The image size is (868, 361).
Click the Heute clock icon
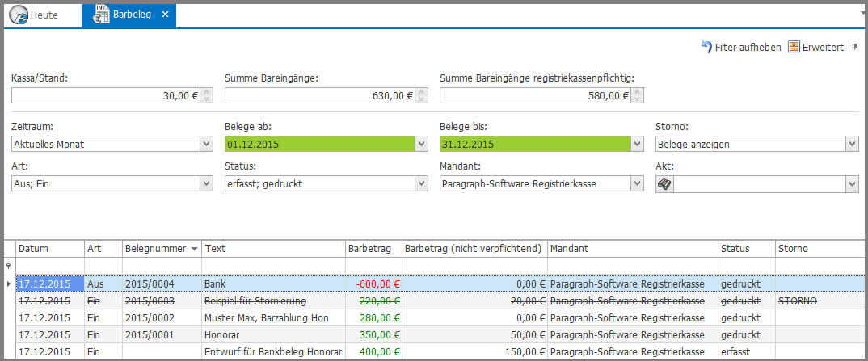pyautogui.click(x=19, y=15)
